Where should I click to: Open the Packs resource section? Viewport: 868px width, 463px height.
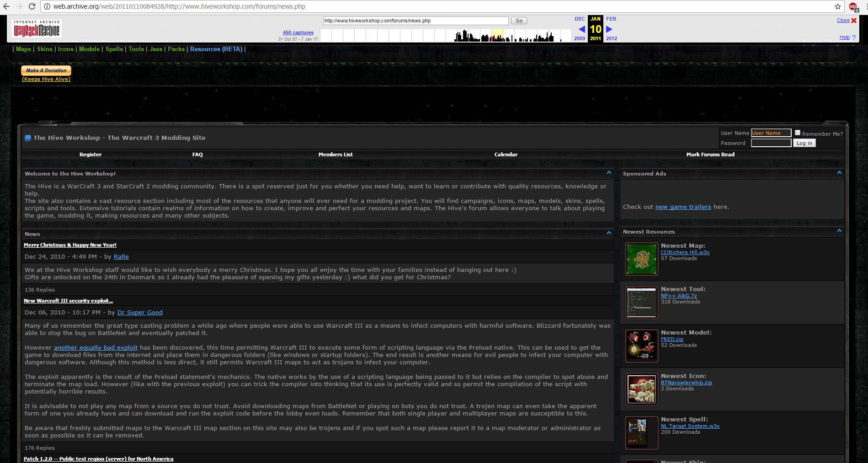[176, 49]
